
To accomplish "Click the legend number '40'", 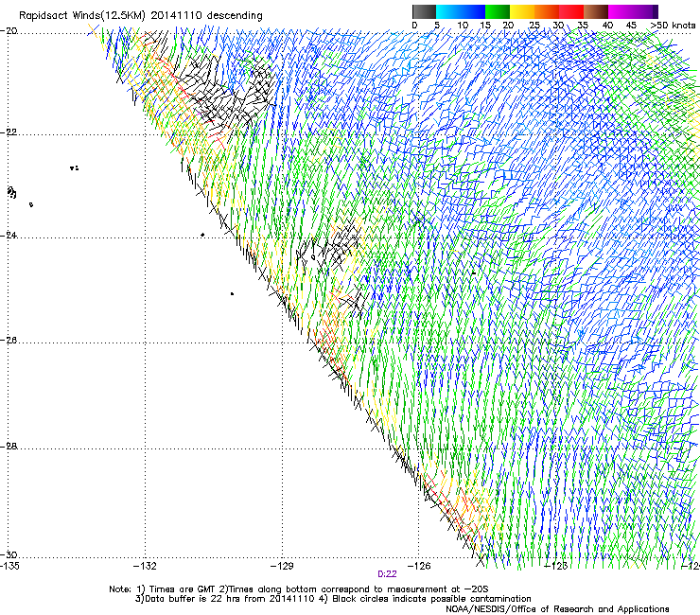I will tap(607, 26).
